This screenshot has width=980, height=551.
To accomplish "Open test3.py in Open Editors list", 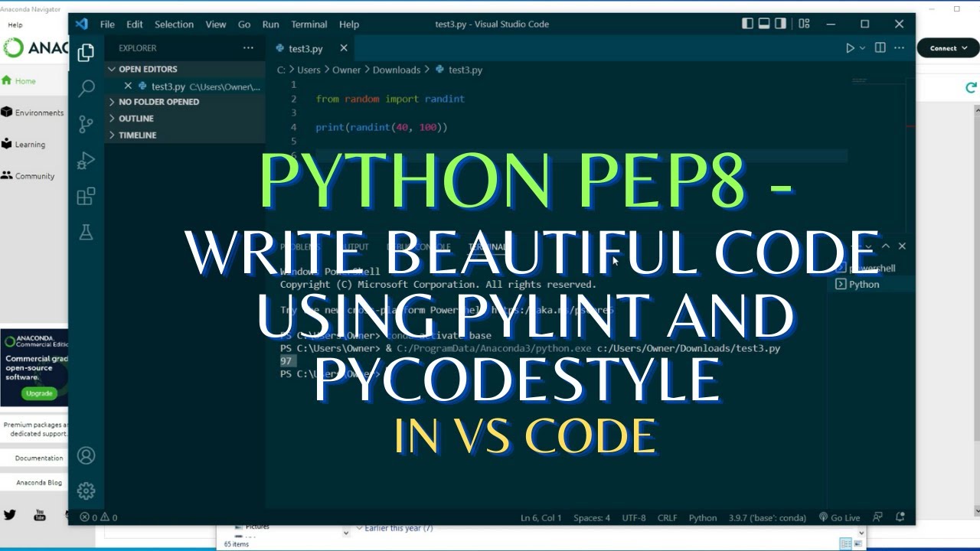I will (x=185, y=86).
